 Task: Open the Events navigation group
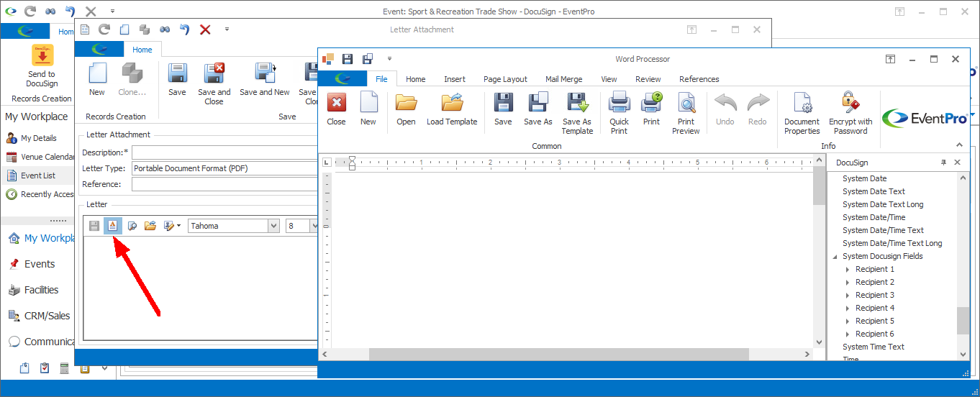(40, 264)
